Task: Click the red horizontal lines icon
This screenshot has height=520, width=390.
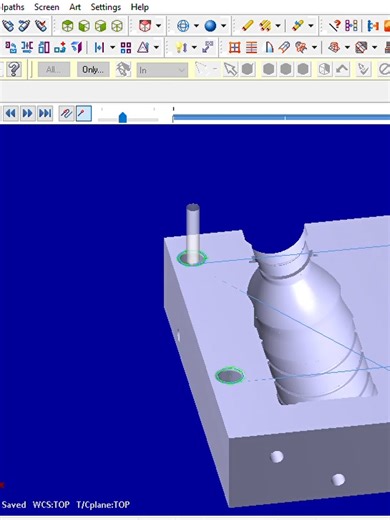Action: (251, 48)
